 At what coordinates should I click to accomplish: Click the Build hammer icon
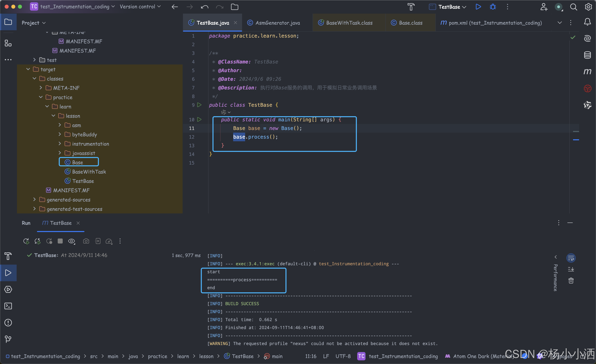point(411,7)
